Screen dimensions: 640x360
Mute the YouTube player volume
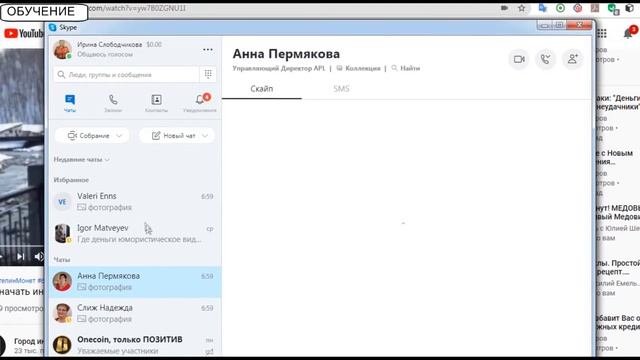click(39, 256)
